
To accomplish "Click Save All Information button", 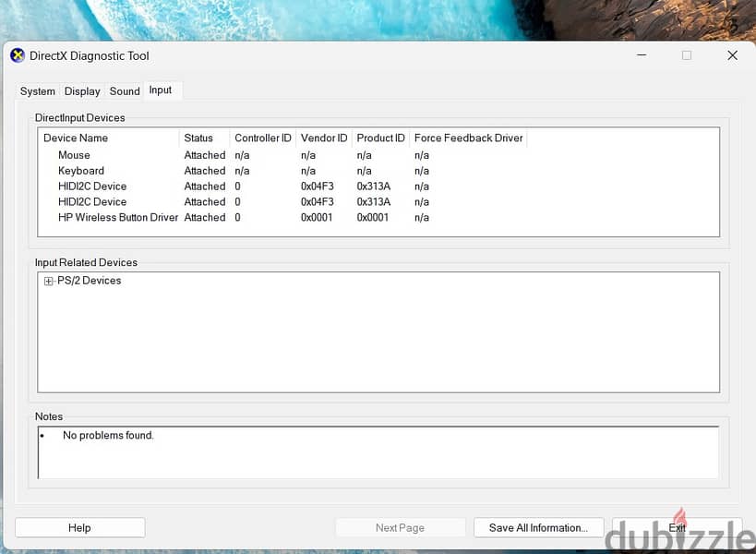I will (x=538, y=527).
